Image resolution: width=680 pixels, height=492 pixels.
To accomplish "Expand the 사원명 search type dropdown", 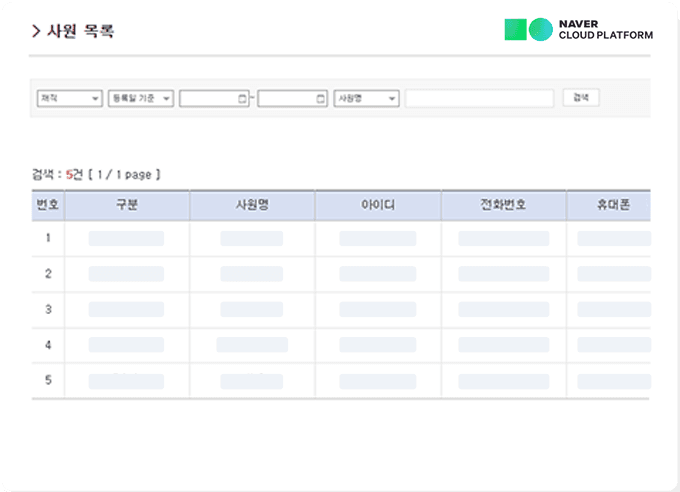I will (x=366, y=98).
